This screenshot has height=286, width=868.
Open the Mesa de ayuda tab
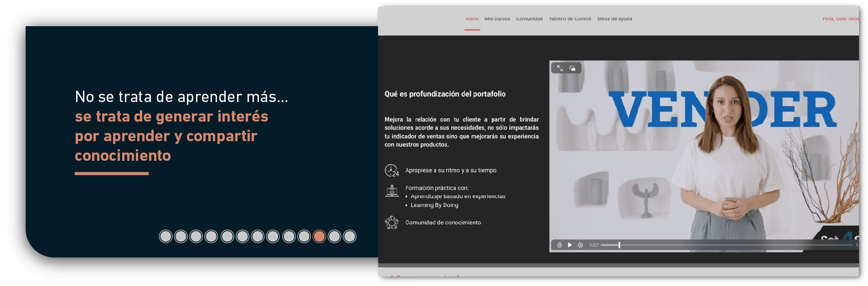[x=615, y=19]
